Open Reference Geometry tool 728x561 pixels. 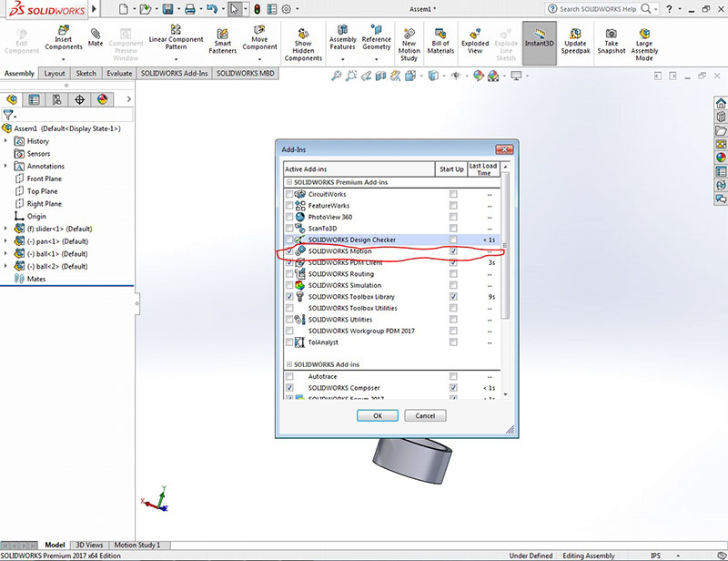coord(376,37)
